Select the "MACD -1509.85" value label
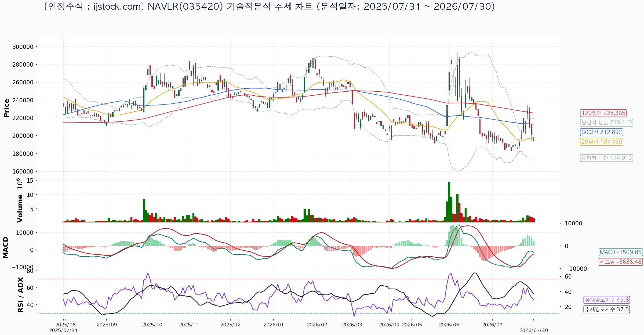This screenshot has width=644, height=335. [x=621, y=252]
